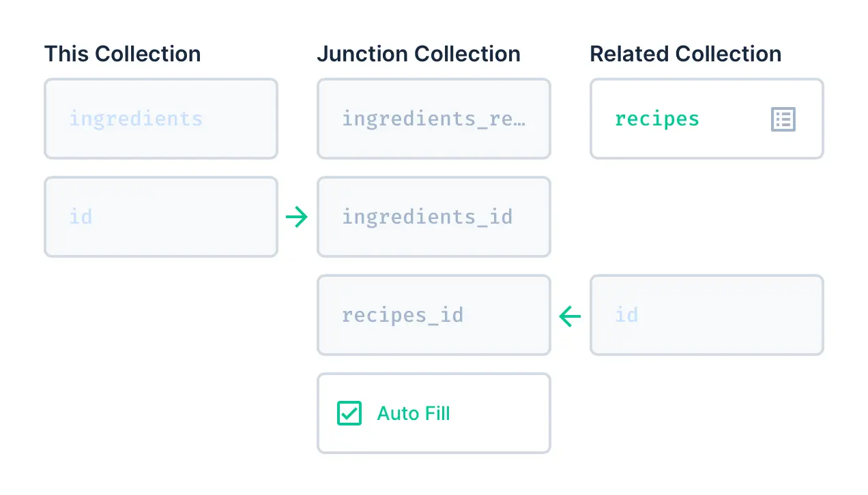Image resolution: width=868 pixels, height=495 pixels.
Task: Click the ingredients_id junction field
Action: pyautogui.click(x=434, y=217)
